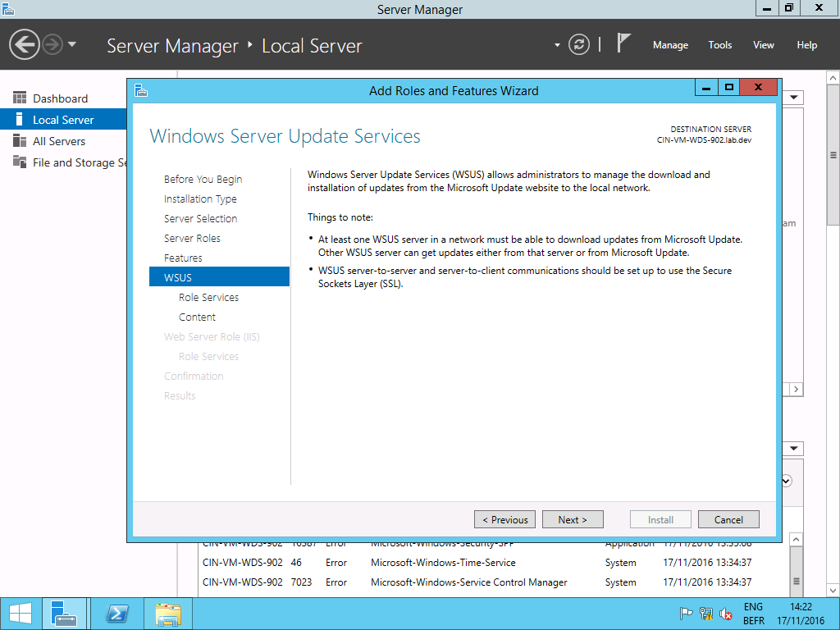This screenshot has height=630, width=840.
Task: Go to Features wizard step
Action: coord(183,258)
